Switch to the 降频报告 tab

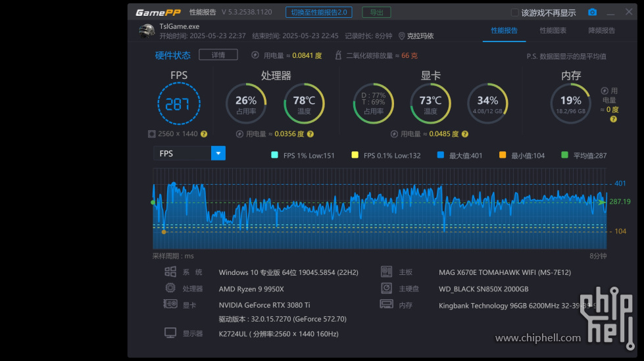pos(601,30)
